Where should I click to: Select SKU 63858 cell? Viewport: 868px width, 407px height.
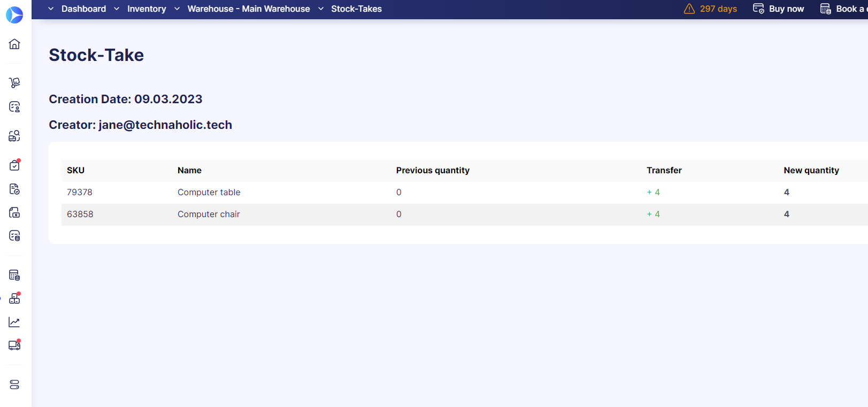coord(80,214)
